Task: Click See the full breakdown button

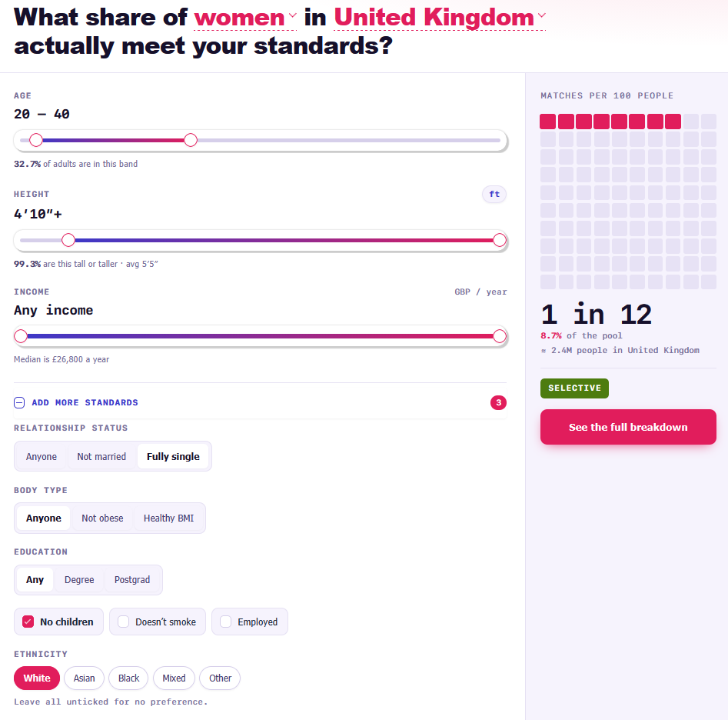Action: pos(628,427)
